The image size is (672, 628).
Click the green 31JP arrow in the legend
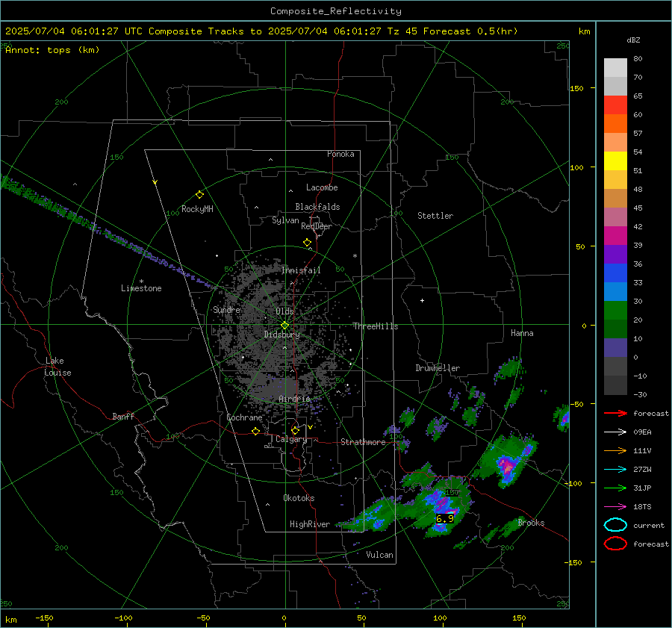(615, 488)
